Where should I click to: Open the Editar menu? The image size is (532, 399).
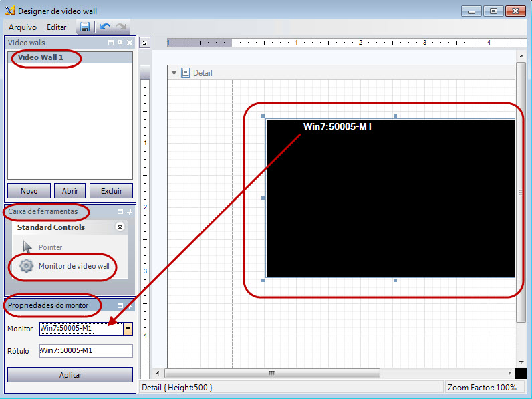pos(56,27)
